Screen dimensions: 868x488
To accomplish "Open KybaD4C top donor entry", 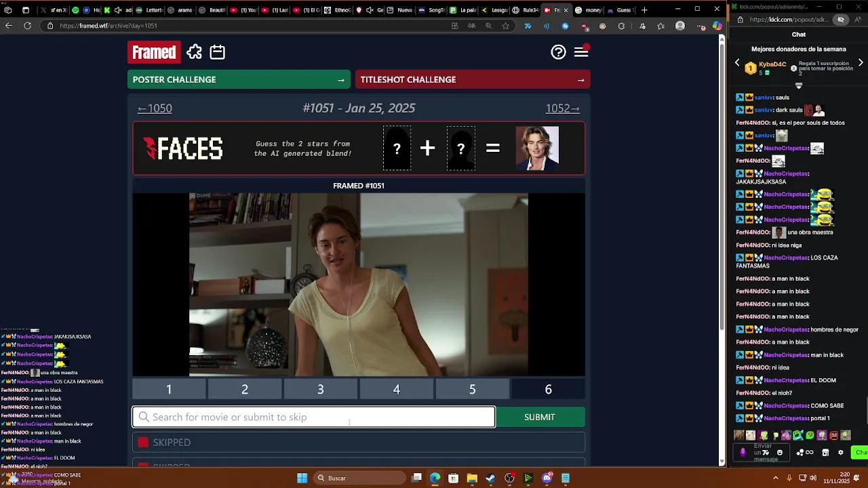I will [x=766, y=68].
